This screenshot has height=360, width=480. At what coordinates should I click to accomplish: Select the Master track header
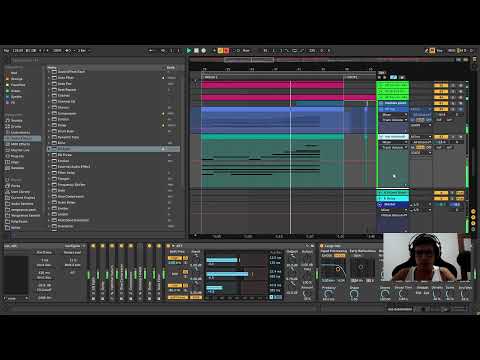click(x=393, y=204)
